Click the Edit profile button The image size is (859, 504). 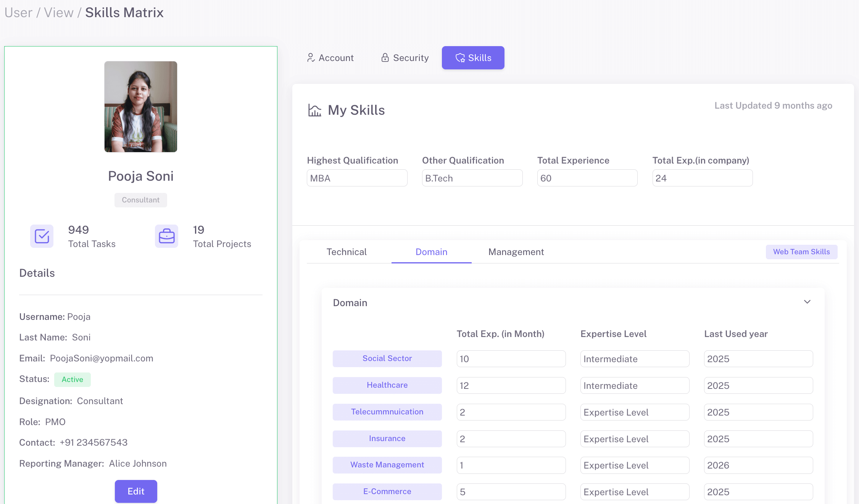(136, 491)
